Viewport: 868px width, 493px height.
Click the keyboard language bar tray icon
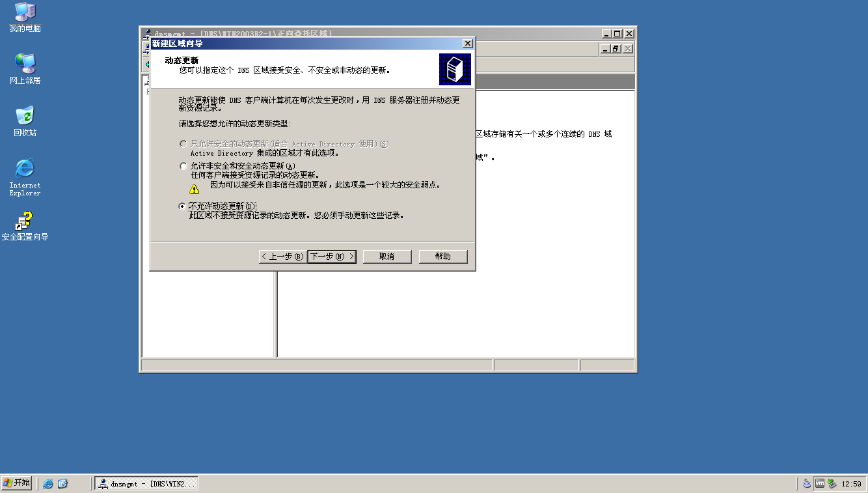click(807, 484)
